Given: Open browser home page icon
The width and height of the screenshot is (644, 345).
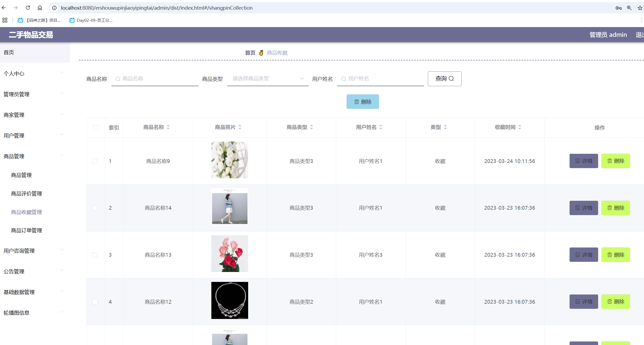Looking at the screenshot, I should (40, 8).
